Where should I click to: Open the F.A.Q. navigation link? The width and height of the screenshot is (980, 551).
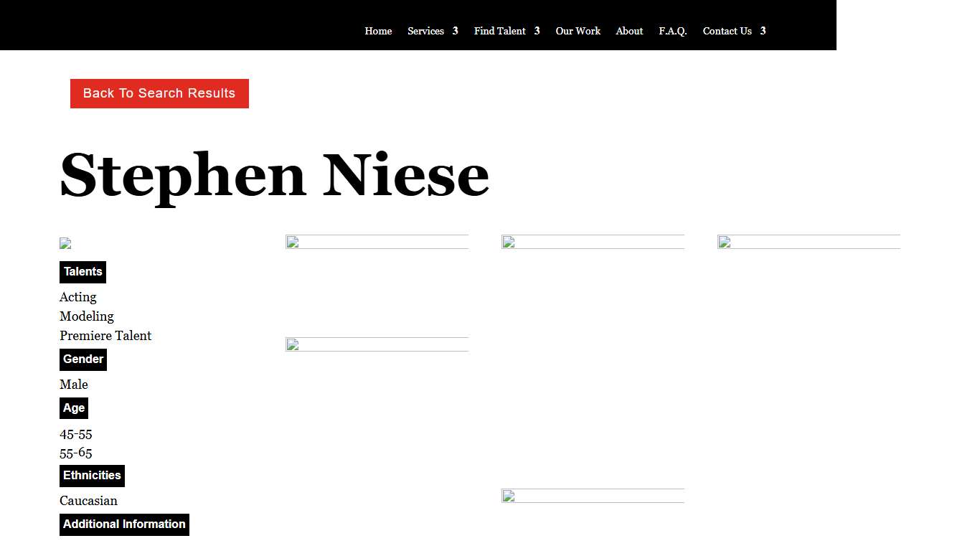pos(673,31)
